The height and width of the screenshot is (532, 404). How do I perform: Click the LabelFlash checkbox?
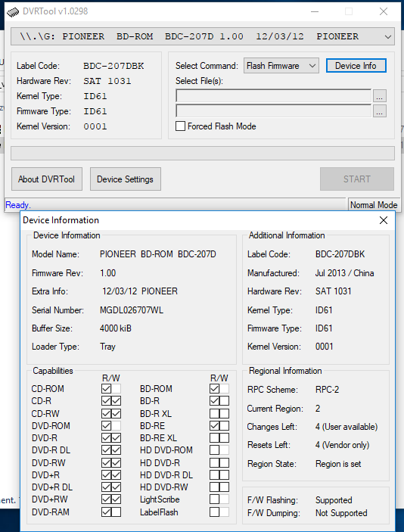(214, 512)
